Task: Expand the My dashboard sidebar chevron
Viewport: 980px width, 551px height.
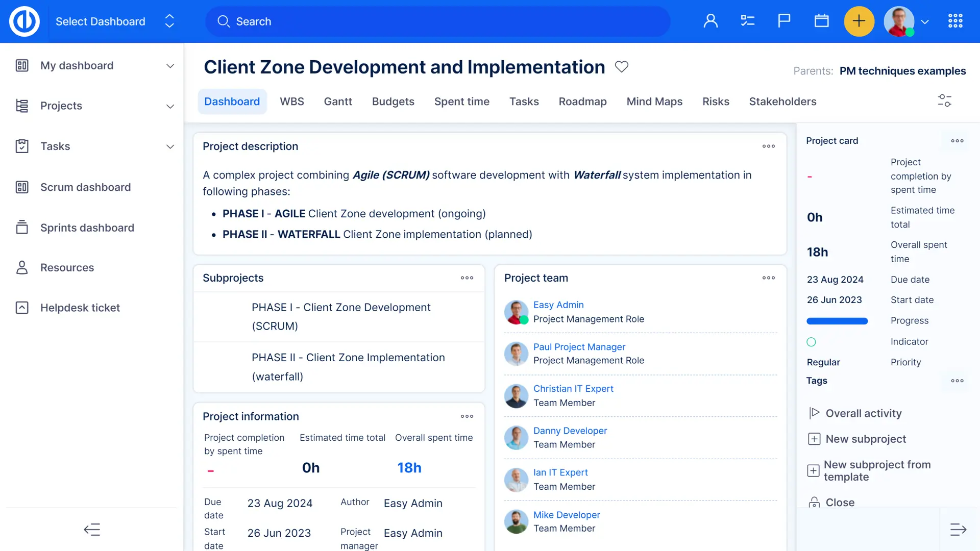Action: coord(170,66)
